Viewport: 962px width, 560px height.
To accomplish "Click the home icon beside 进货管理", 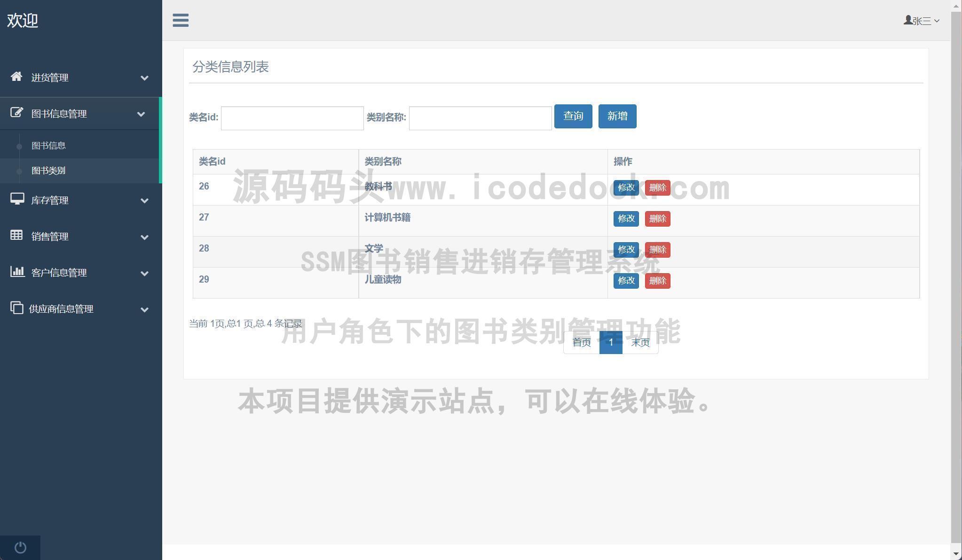I will pyautogui.click(x=16, y=77).
